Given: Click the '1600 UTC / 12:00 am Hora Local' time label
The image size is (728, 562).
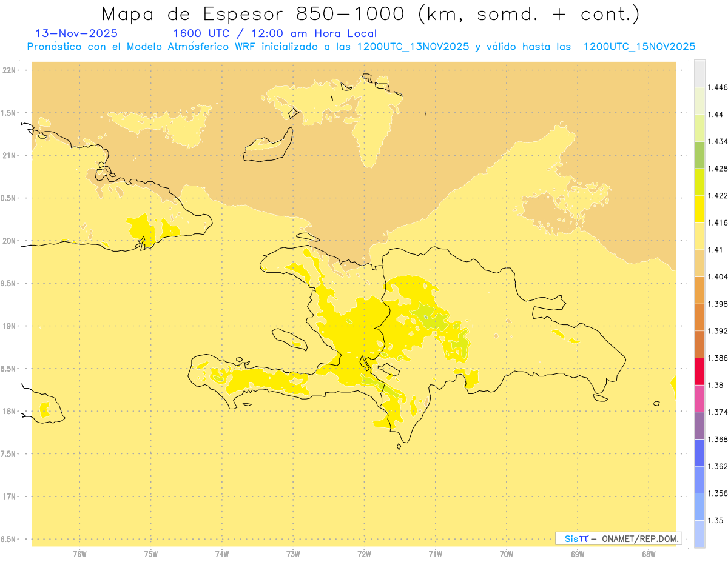Looking at the screenshot, I should 275,33.
